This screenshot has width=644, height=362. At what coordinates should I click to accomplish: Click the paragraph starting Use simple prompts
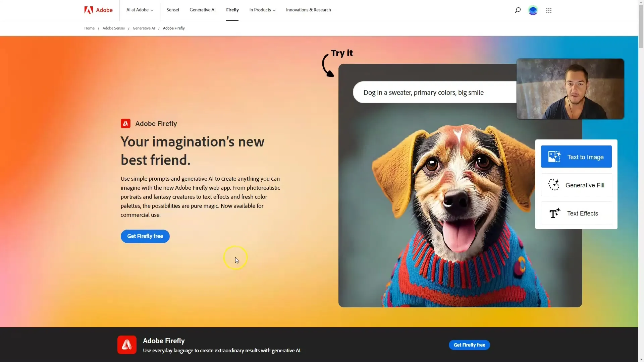(x=200, y=197)
